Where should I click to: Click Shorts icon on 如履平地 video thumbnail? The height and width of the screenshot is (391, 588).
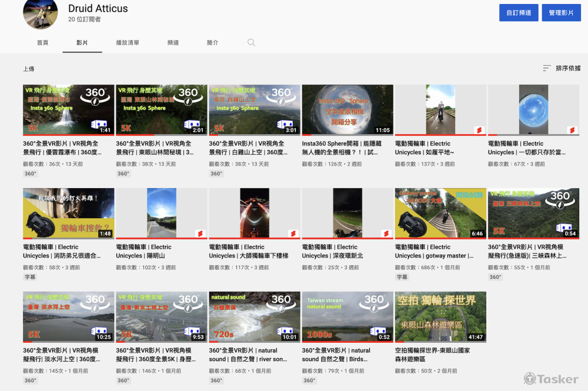click(x=479, y=130)
